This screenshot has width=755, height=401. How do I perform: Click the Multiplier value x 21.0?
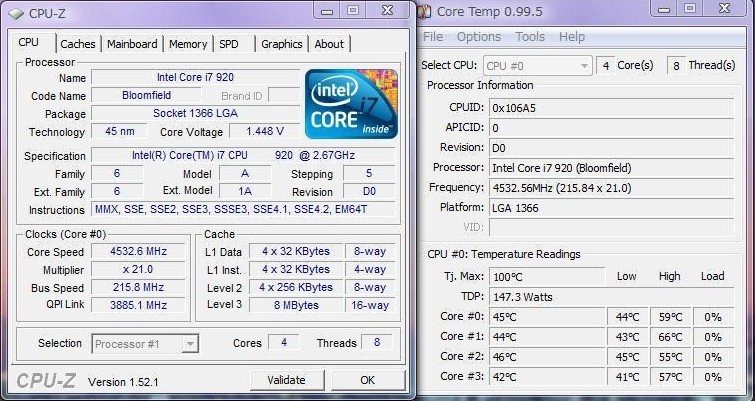pos(138,269)
